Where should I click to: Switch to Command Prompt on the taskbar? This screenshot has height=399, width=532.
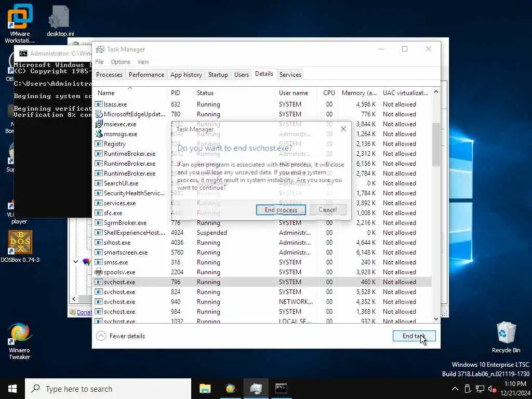pyautogui.click(x=281, y=389)
